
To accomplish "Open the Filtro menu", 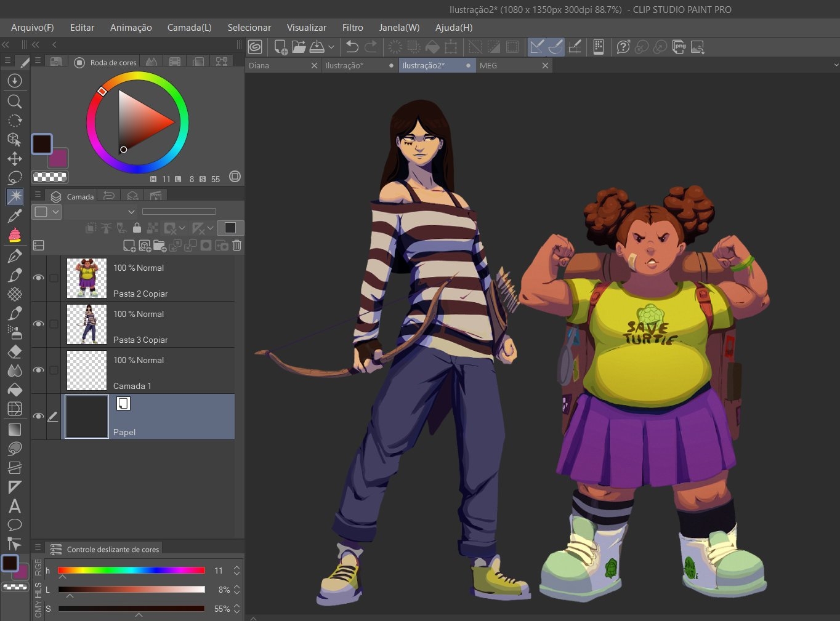I will click(352, 28).
